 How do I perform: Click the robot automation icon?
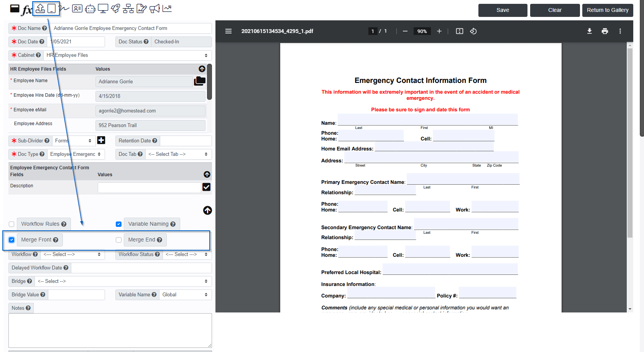(x=90, y=8)
